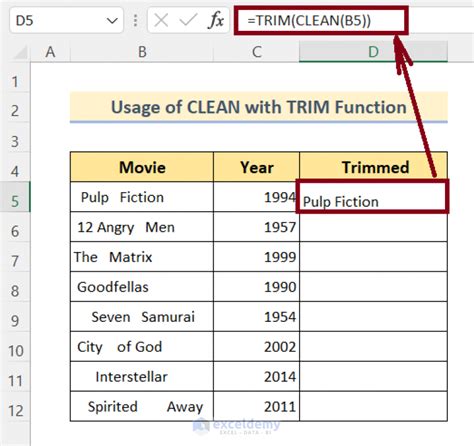This screenshot has width=474, height=446.
Task: Select column C header
Action: point(256,52)
